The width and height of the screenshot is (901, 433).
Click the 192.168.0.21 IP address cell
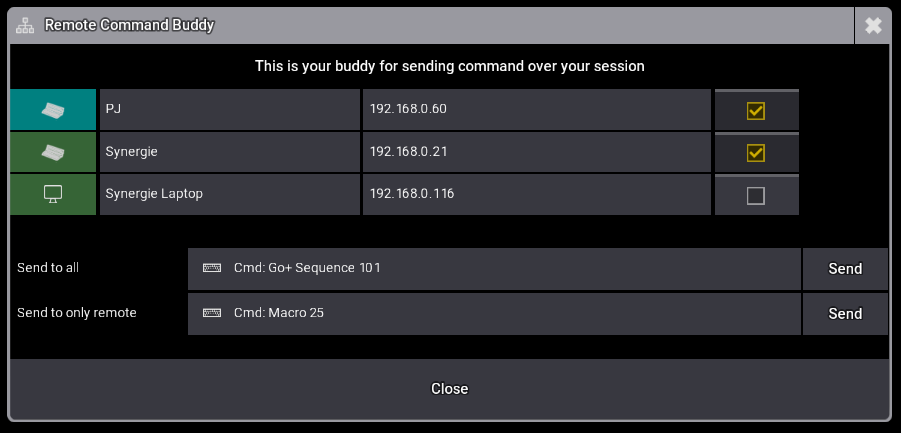(536, 152)
